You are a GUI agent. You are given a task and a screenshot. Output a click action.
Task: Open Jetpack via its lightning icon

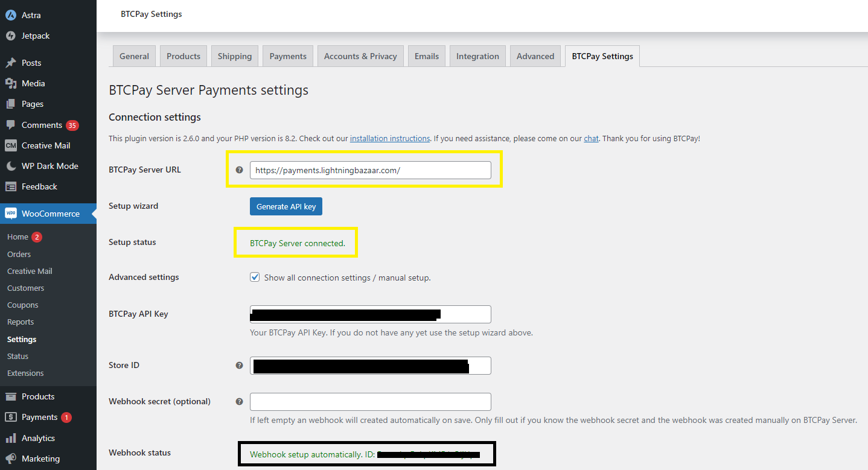pos(10,36)
